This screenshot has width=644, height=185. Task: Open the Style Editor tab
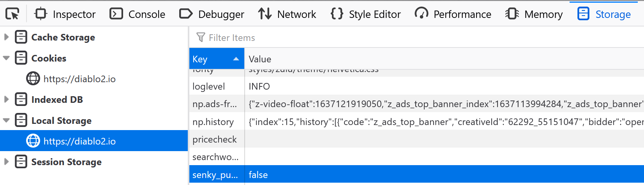point(365,14)
